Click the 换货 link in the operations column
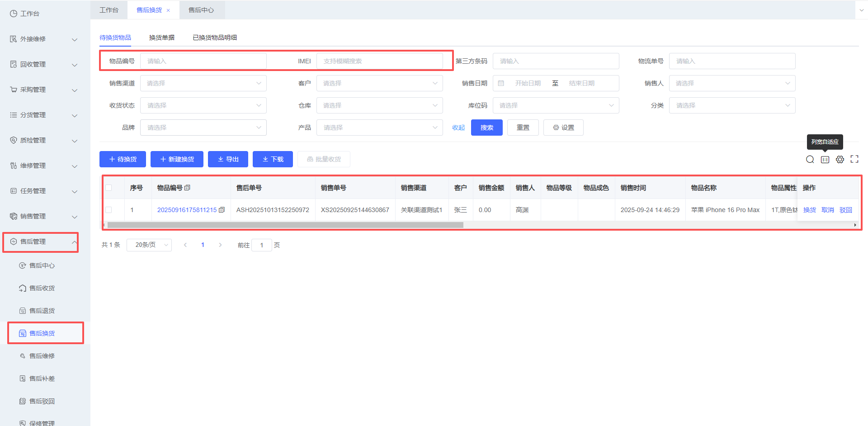This screenshot has height=426, width=868. pos(809,210)
